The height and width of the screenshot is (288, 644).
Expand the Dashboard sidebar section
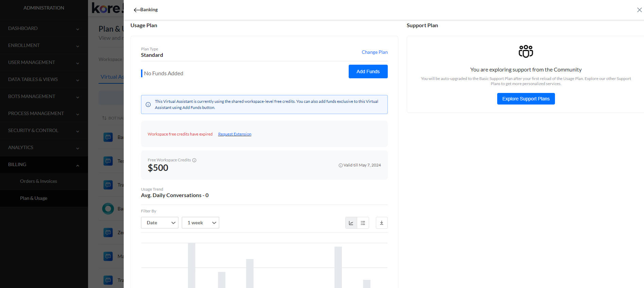[x=43, y=29]
